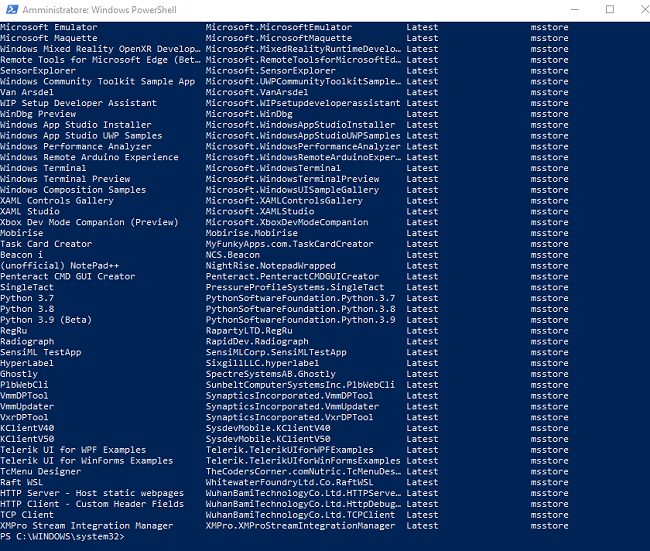Image resolution: width=650 pixels, height=551 pixels.
Task: Select the 'TCP Client' name
Action: pos(27,515)
